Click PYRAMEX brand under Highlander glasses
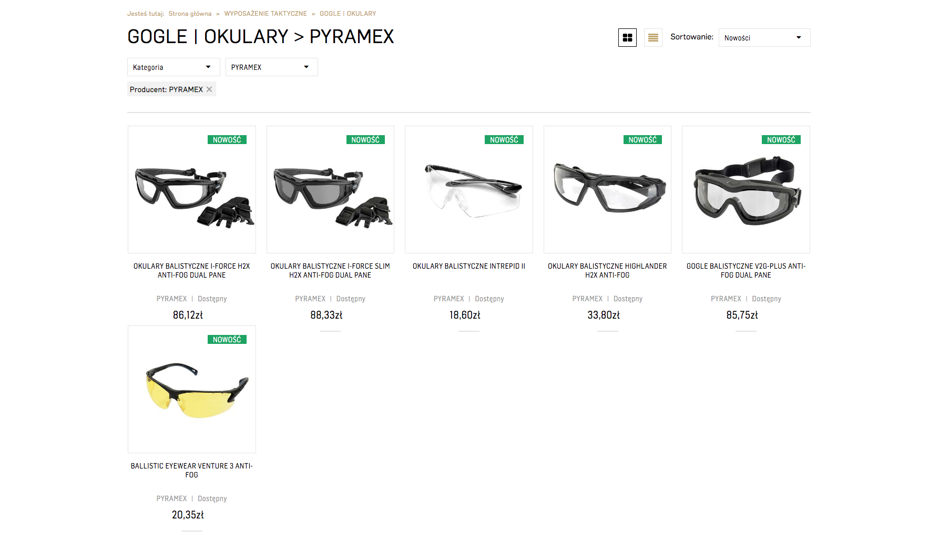The width and height of the screenshot is (939, 560). coord(587,299)
